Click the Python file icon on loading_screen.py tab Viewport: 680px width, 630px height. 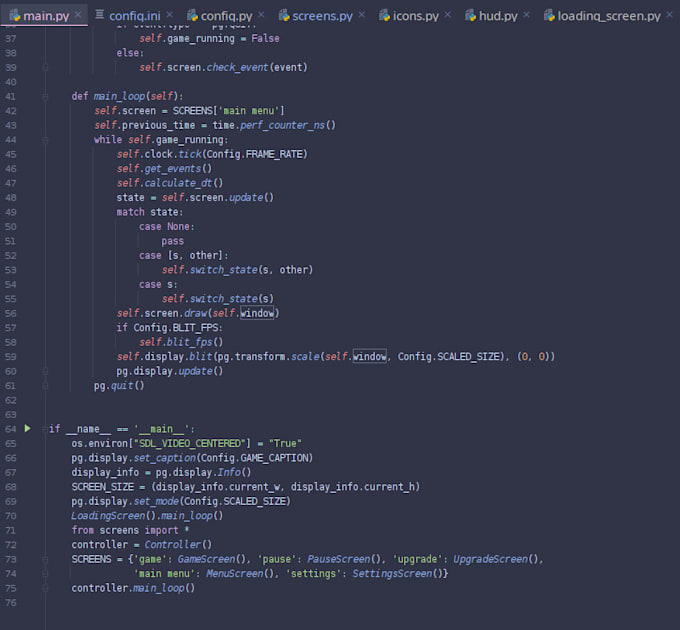pyautogui.click(x=549, y=16)
